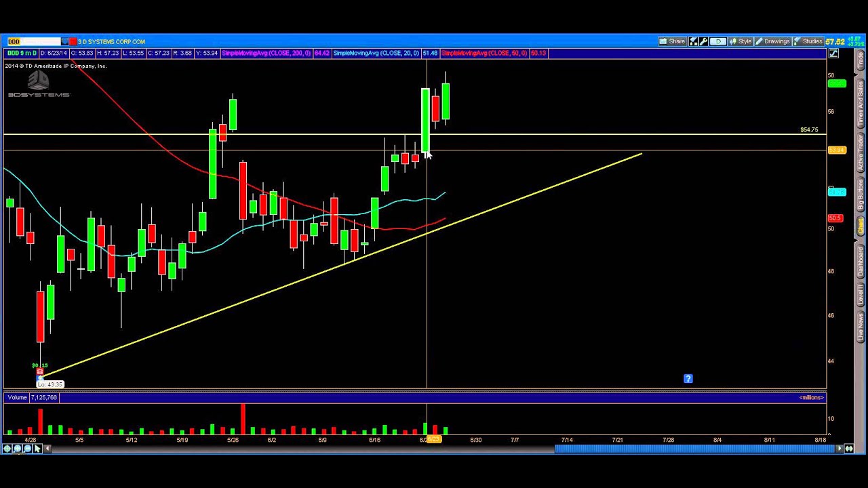Screen dimensions: 868x488
Task: Click the Y: 53.94 value
Action: click(206, 53)
